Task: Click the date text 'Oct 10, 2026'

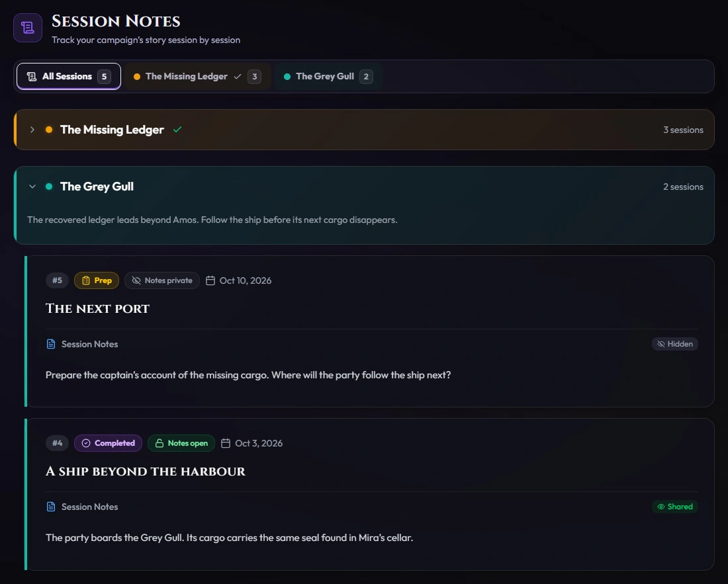Action: pos(246,280)
